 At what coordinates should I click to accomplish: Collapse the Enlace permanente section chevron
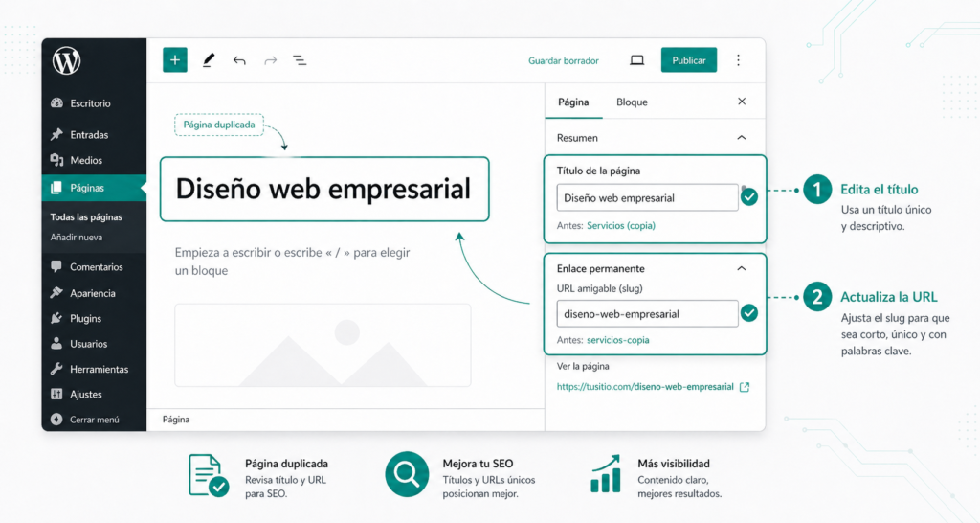742,268
